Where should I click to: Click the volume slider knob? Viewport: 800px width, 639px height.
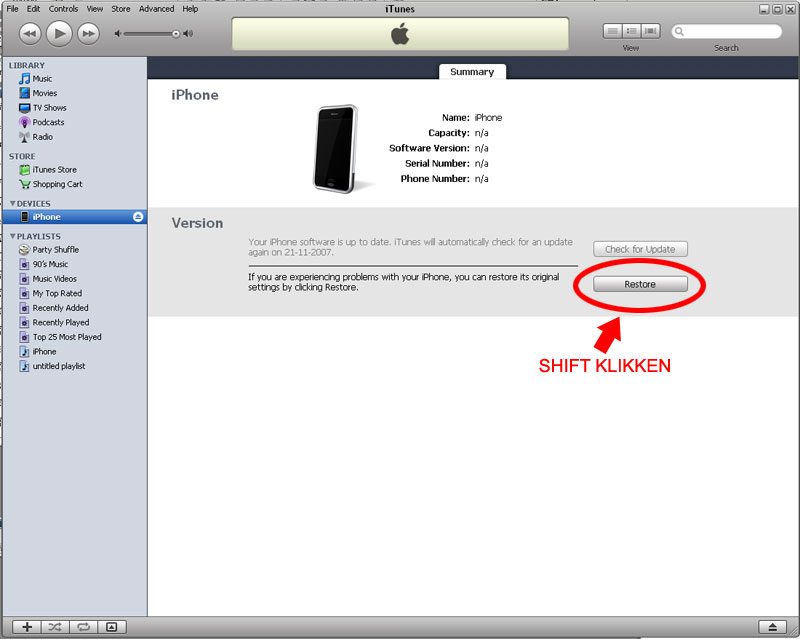[176, 34]
